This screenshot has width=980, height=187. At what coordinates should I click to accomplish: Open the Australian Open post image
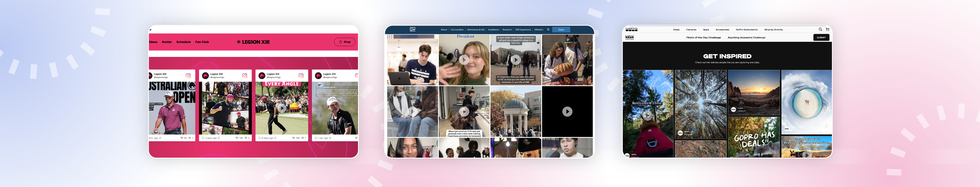(x=172, y=108)
